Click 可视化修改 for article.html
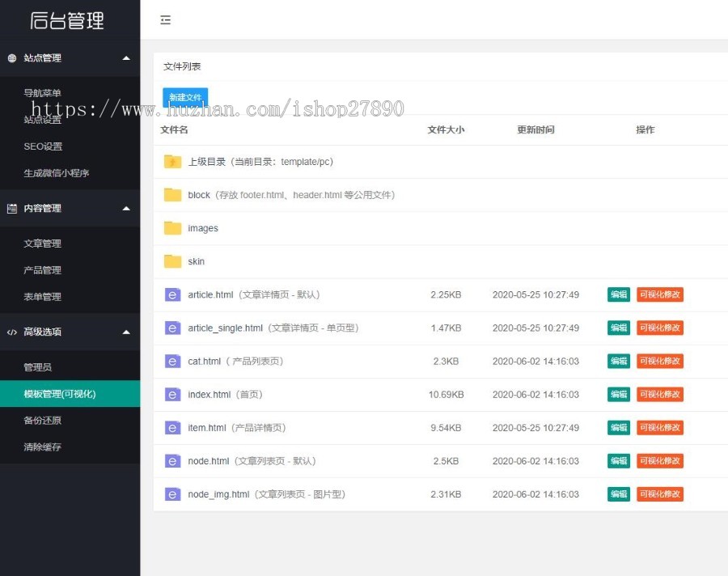The width and height of the screenshot is (728, 576). pos(660,294)
